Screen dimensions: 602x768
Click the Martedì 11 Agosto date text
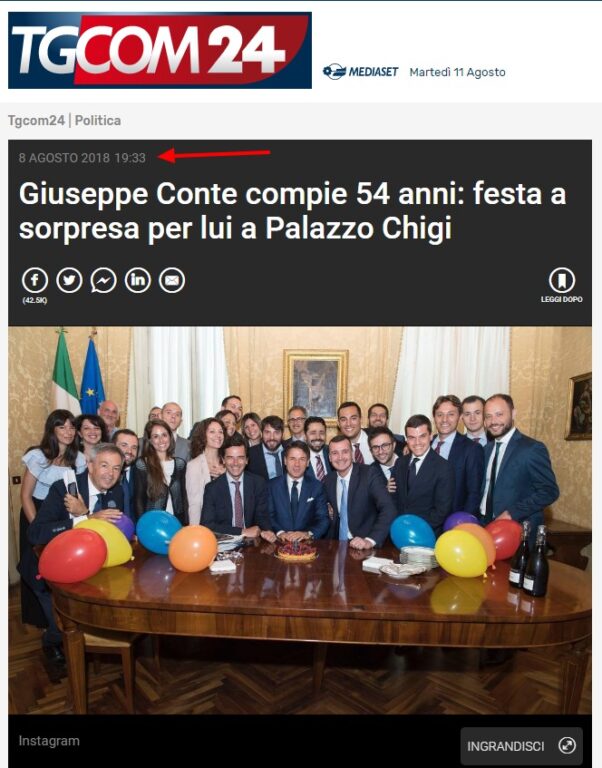click(x=458, y=72)
